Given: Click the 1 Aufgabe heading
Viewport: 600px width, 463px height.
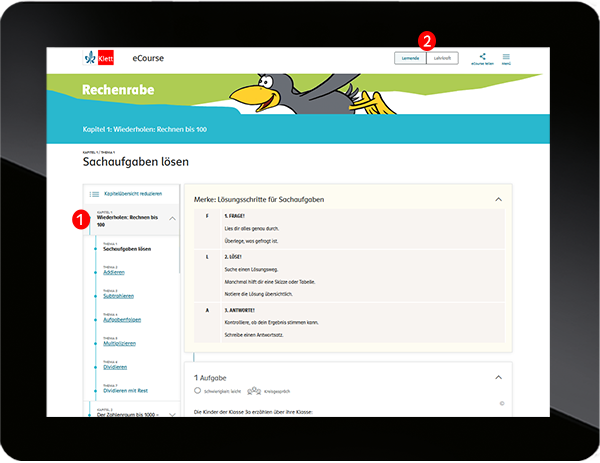Looking at the screenshot, I should point(210,378).
